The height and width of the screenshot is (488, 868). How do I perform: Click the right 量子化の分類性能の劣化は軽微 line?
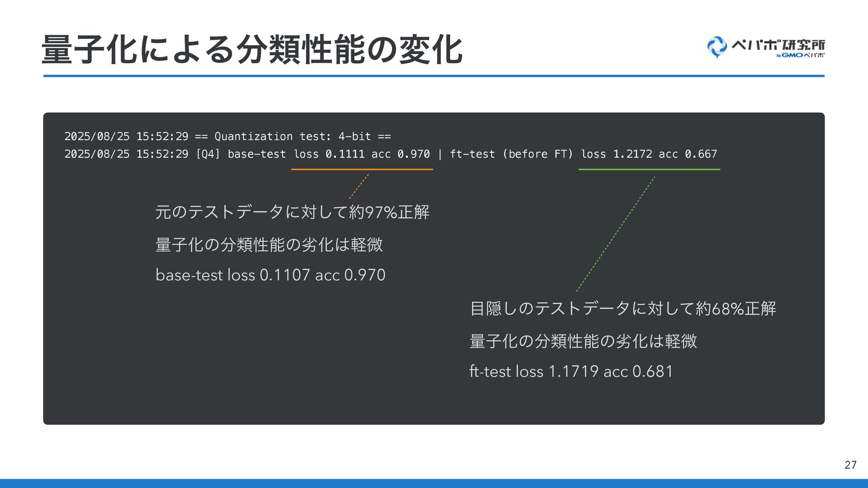click(583, 341)
